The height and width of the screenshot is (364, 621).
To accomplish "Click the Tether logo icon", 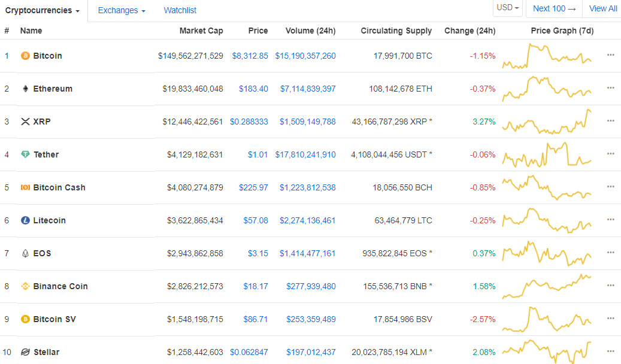I will (x=25, y=154).
